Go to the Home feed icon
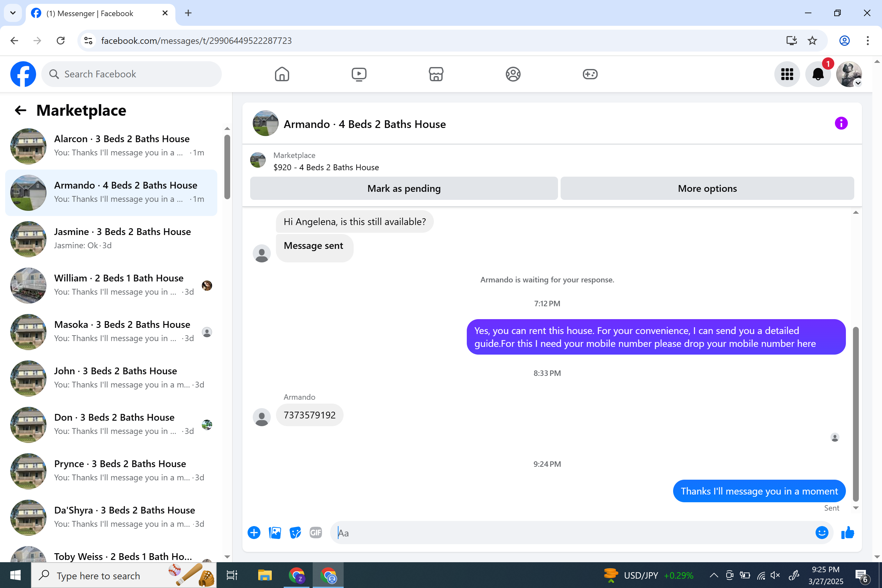Viewport: 882px width, 588px height. point(282,74)
